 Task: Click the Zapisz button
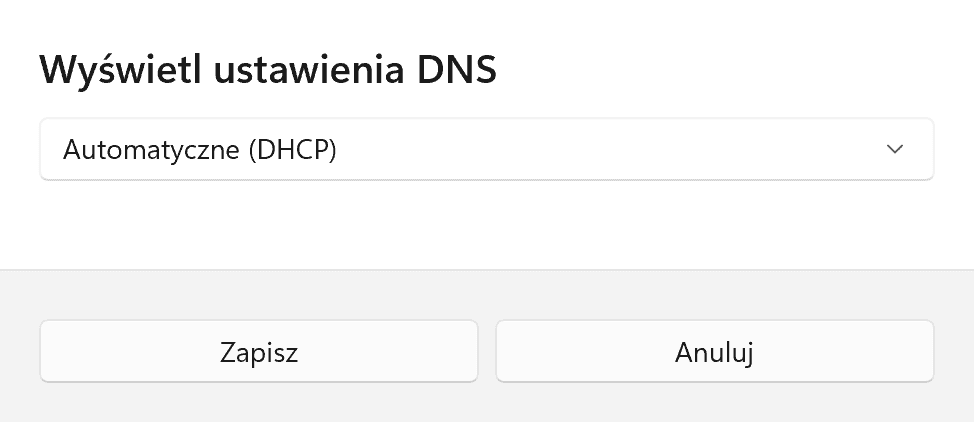(x=259, y=351)
